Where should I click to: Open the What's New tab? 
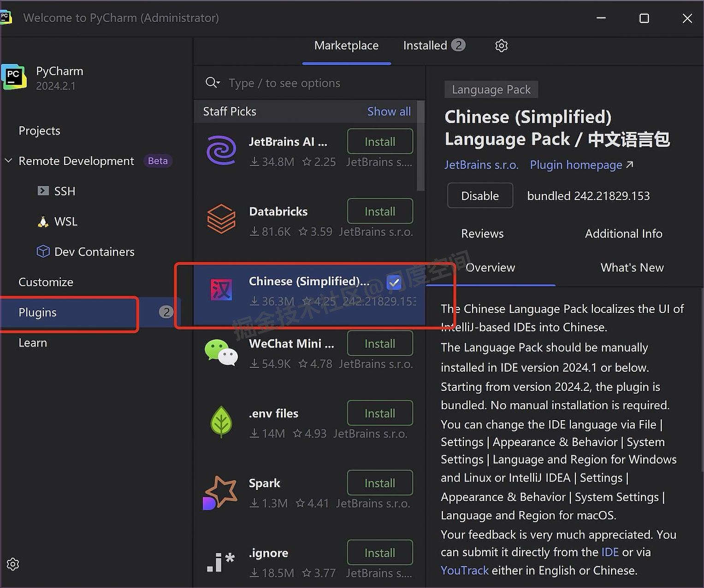click(x=632, y=268)
